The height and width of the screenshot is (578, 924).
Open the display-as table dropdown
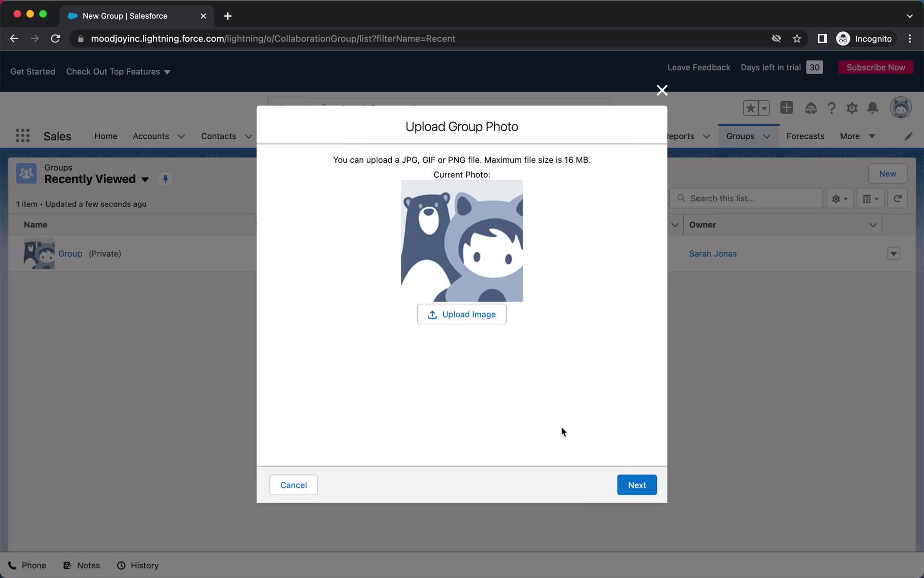pyautogui.click(x=871, y=198)
